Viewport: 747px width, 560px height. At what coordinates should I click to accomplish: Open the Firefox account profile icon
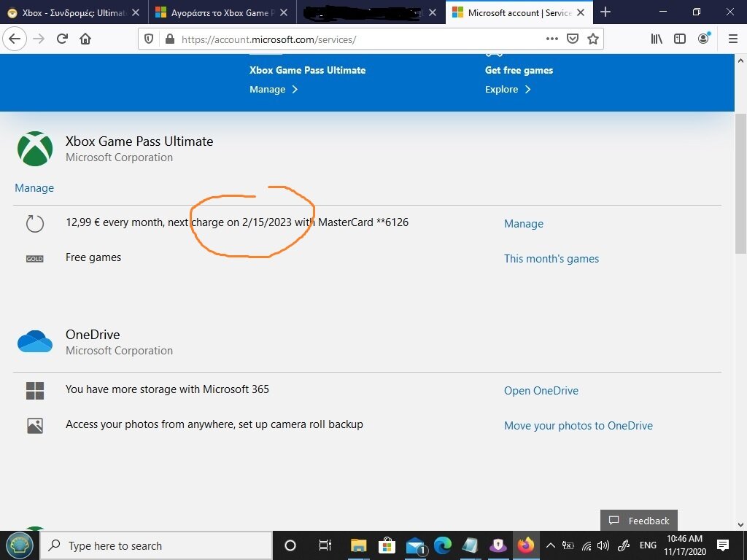pyautogui.click(x=703, y=39)
